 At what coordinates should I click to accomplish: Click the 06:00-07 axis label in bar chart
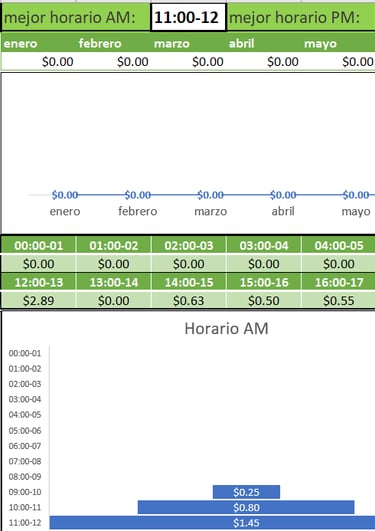click(25, 446)
